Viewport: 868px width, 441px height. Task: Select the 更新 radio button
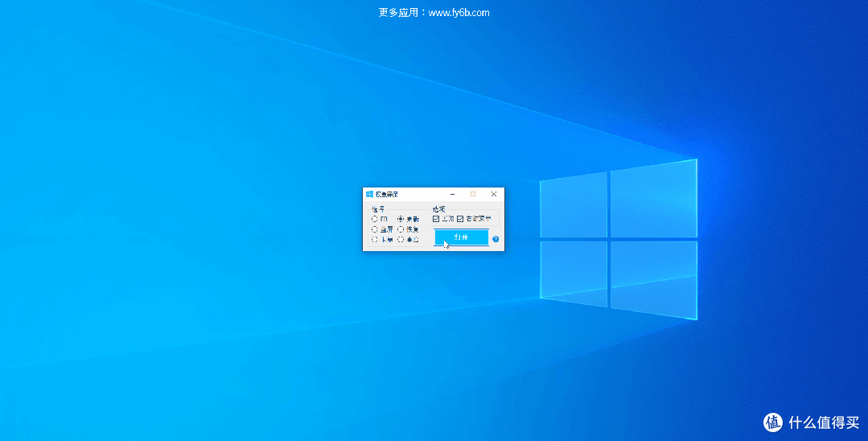pos(401,219)
